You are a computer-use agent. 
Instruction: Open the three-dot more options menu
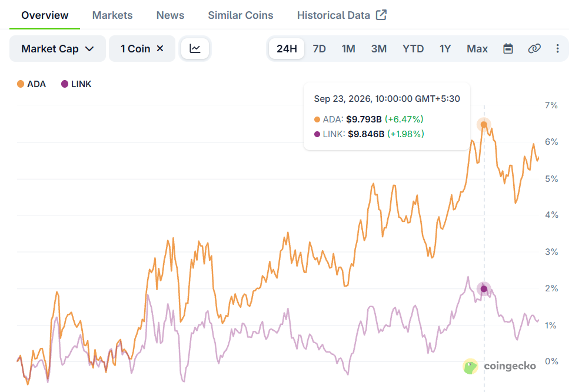coord(557,48)
